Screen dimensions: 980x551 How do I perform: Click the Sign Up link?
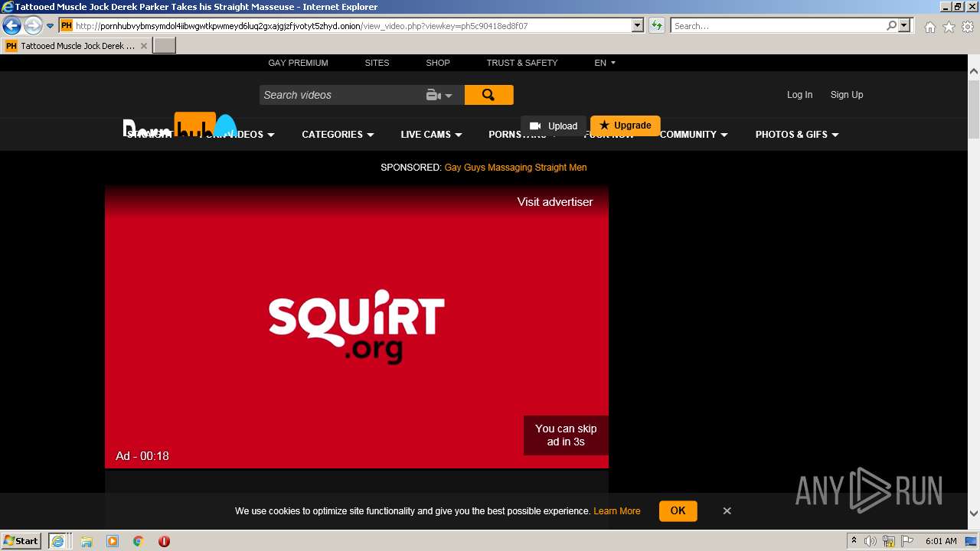click(x=847, y=95)
